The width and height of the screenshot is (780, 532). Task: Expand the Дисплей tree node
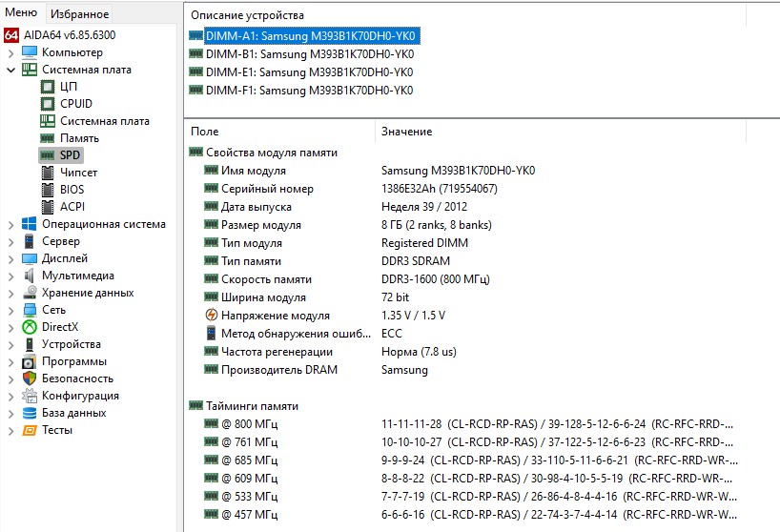10,259
